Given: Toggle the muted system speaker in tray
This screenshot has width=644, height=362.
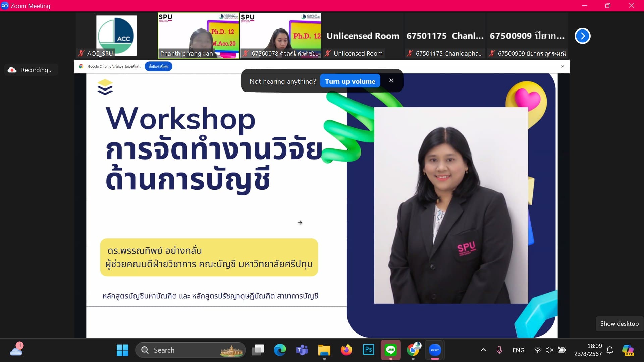Looking at the screenshot, I should tap(549, 350).
